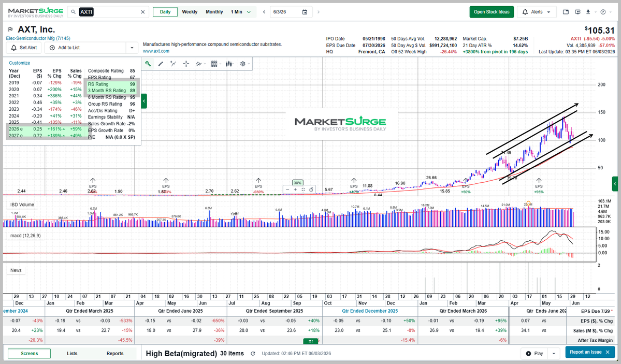
Task: Zoom in chart with plus icon
Action: pyautogui.click(x=295, y=190)
